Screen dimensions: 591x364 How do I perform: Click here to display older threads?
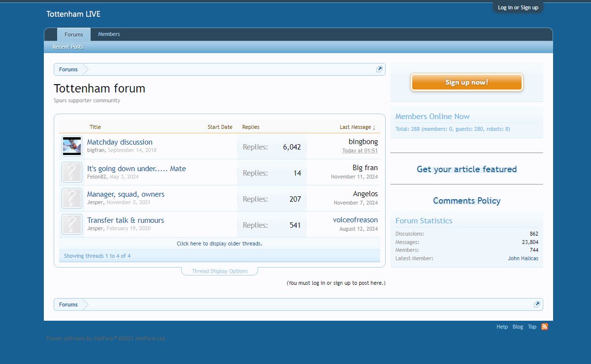coord(220,243)
